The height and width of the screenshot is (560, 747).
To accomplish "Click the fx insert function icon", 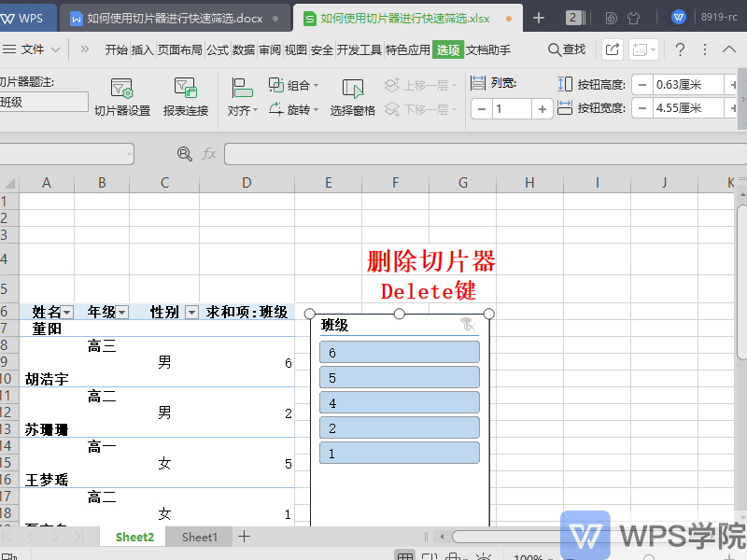I will click(x=209, y=154).
